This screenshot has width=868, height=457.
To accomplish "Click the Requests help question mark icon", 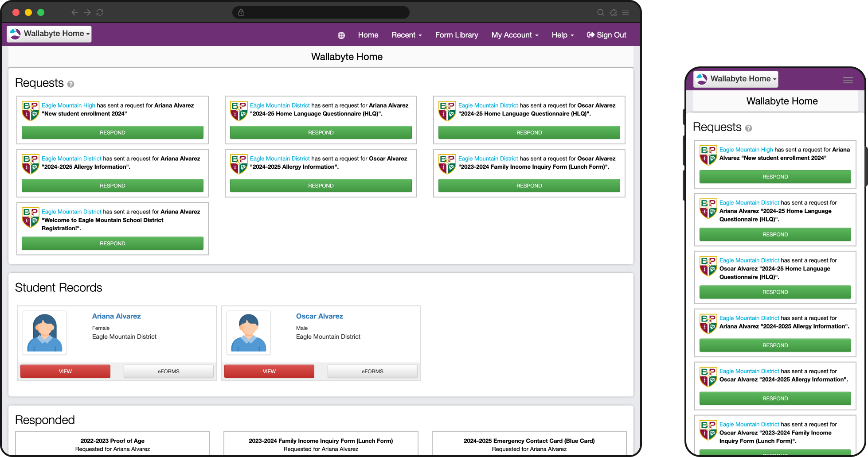I will pyautogui.click(x=70, y=84).
